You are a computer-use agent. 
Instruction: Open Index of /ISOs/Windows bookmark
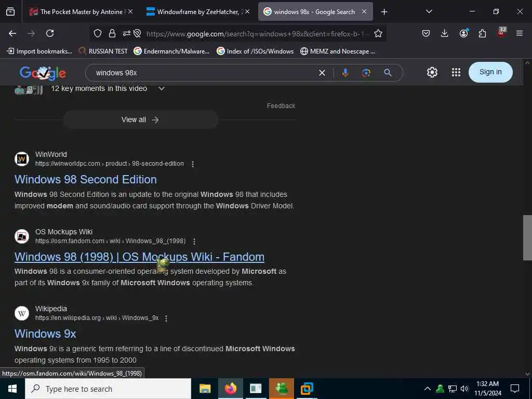(x=255, y=51)
